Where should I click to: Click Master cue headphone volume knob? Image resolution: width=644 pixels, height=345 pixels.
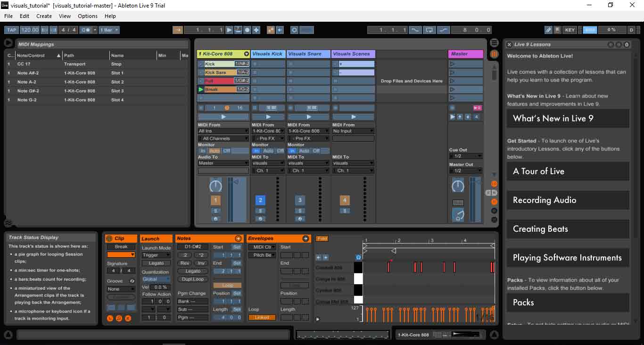tap(458, 215)
